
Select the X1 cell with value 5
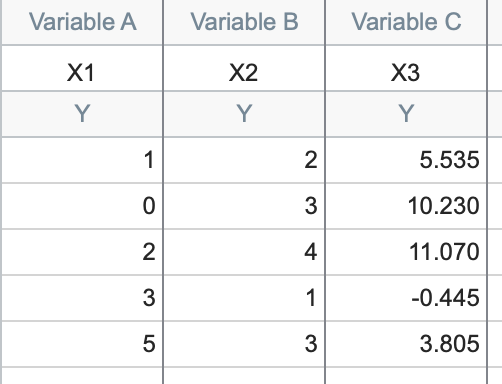tap(82, 344)
